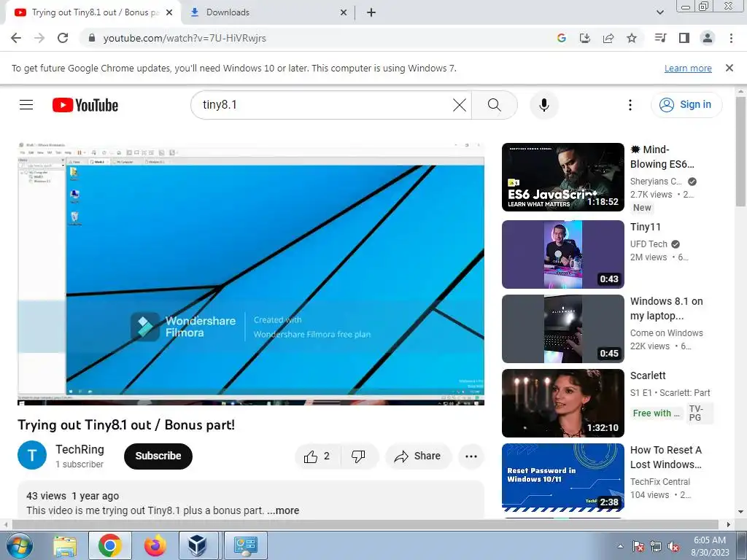Close the Downloads tab

[344, 12]
